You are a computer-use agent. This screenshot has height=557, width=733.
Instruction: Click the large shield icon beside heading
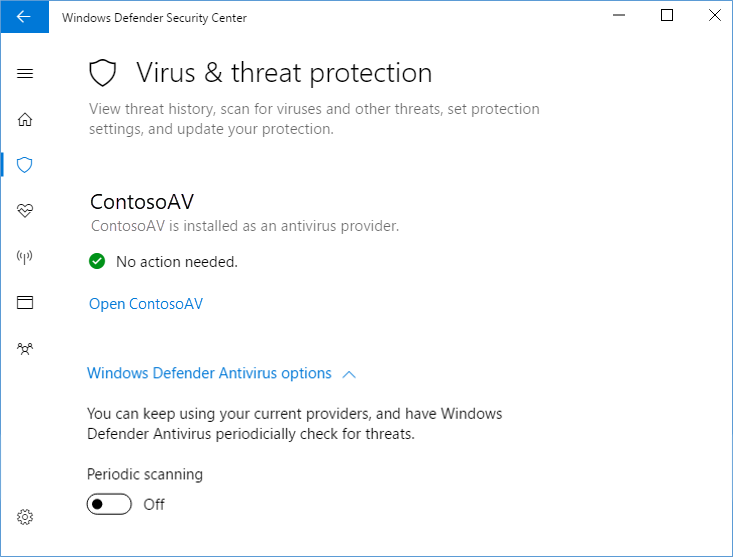(x=104, y=73)
